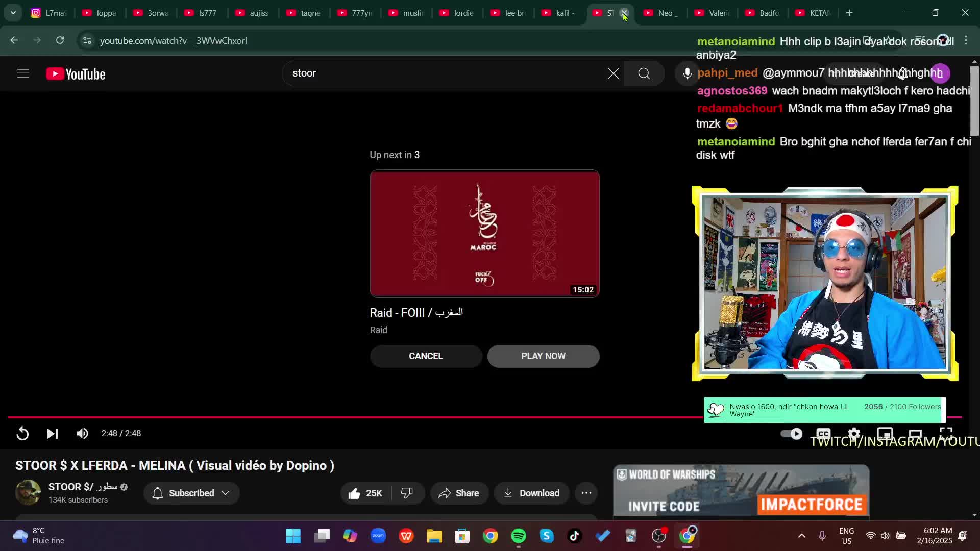Play the next video now
980x551 pixels.
pos(543,356)
